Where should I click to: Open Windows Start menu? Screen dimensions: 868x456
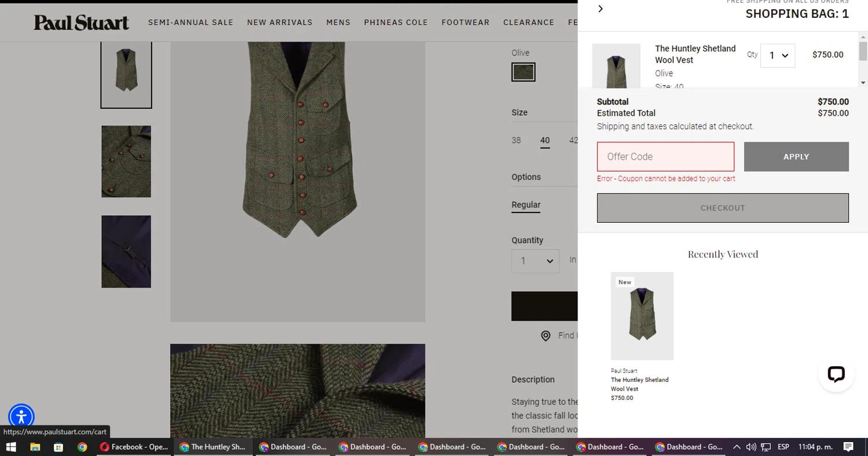click(x=11, y=447)
